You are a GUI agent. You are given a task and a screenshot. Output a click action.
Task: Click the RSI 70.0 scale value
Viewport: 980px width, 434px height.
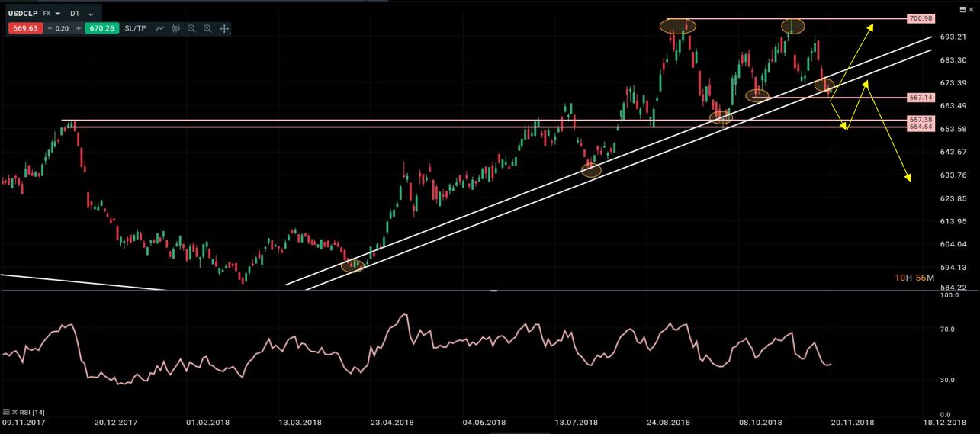coord(948,330)
